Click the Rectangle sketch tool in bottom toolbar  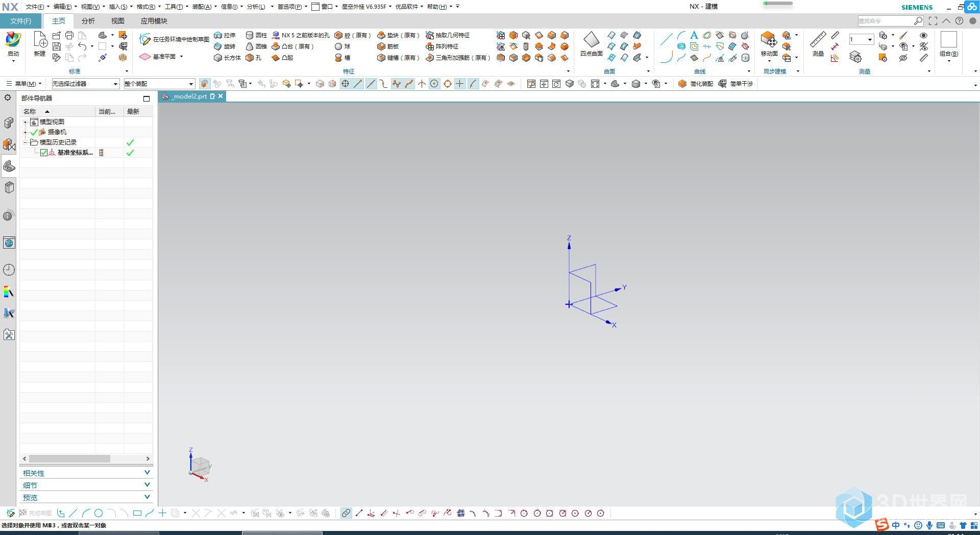(137, 513)
